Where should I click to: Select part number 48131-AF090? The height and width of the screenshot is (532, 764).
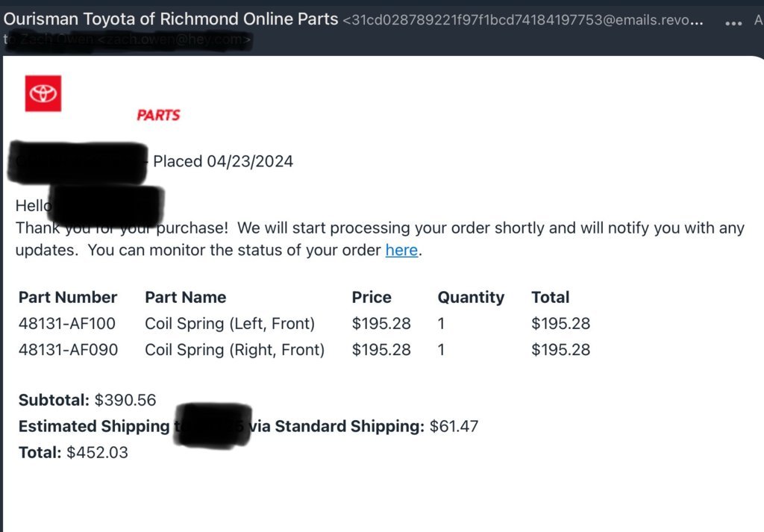point(68,350)
